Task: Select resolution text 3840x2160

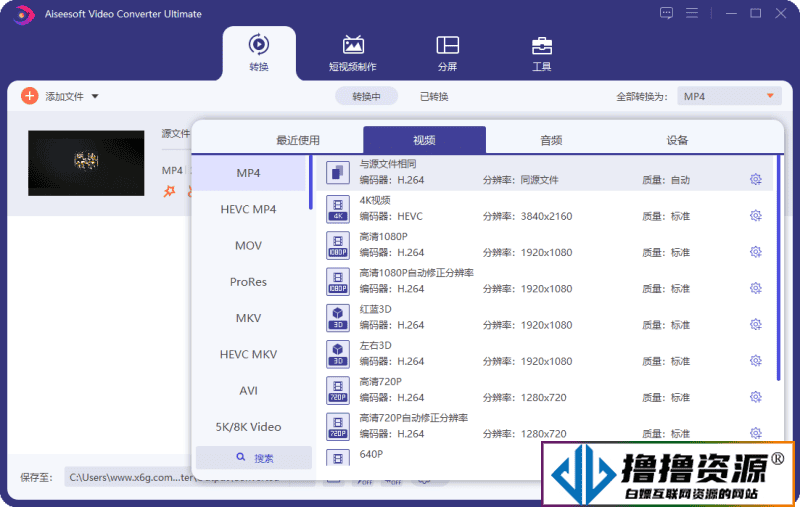Action: (x=546, y=216)
